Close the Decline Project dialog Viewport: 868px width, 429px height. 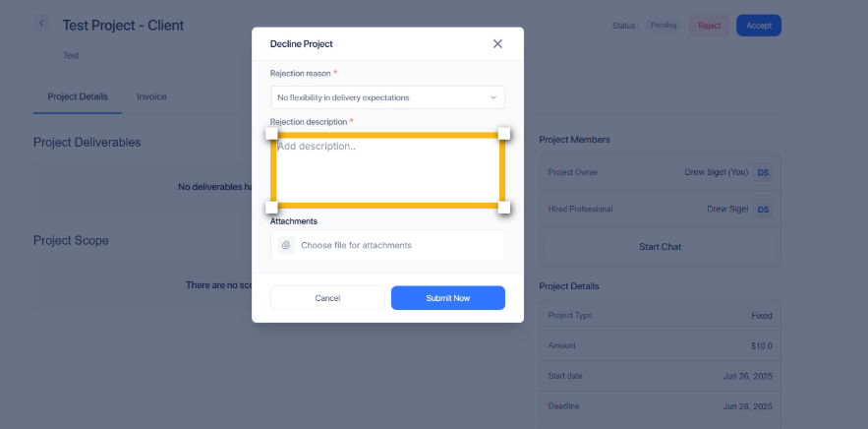pos(497,43)
